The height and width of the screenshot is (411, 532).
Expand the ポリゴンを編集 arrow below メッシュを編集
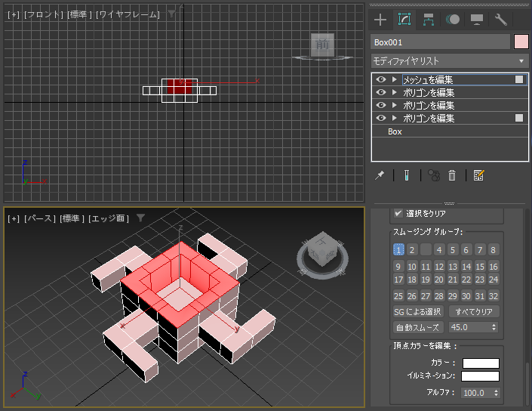pyautogui.click(x=394, y=92)
